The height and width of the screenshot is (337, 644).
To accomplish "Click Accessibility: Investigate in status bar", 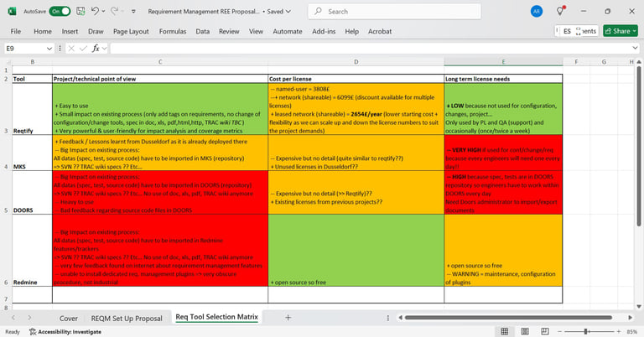I will [65, 332].
